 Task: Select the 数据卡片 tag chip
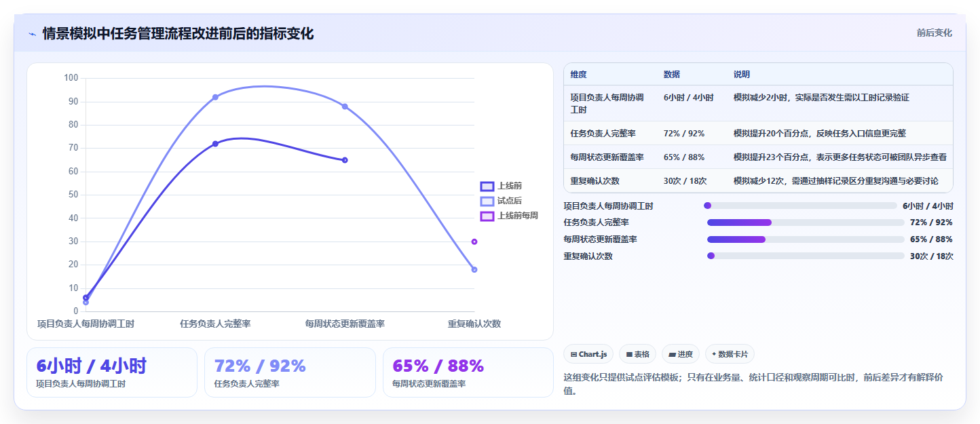[x=730, y=354]
